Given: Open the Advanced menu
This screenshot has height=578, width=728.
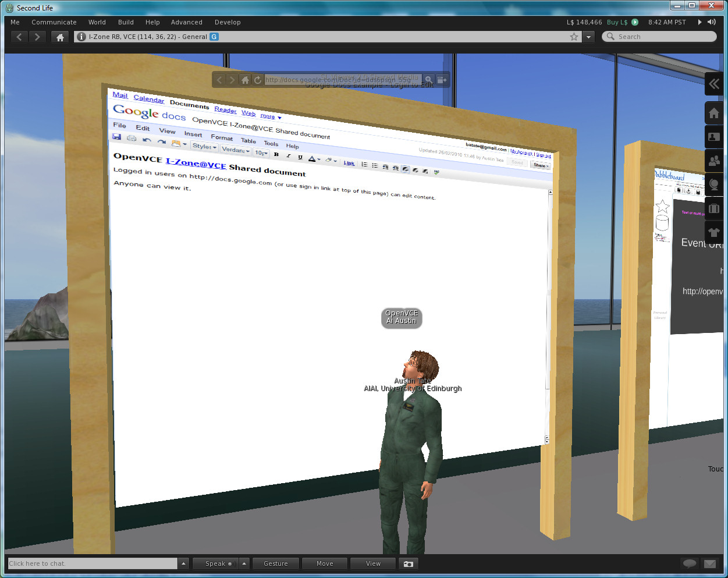Looking at the screenshot, I should tap(187, 22).
